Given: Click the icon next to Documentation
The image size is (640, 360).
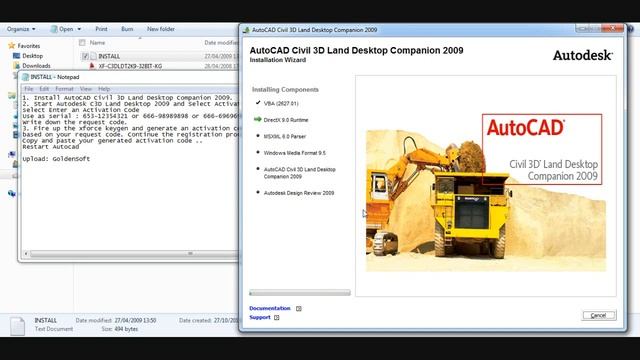Looking at the screenshot, I should pyautogui.click(x=299, y=309).
